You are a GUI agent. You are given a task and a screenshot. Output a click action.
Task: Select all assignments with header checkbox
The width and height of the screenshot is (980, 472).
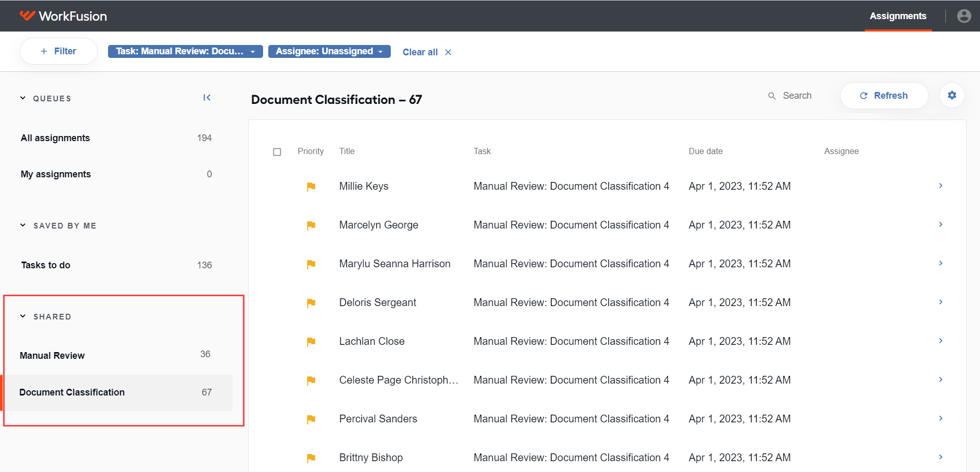pos(277,152)
